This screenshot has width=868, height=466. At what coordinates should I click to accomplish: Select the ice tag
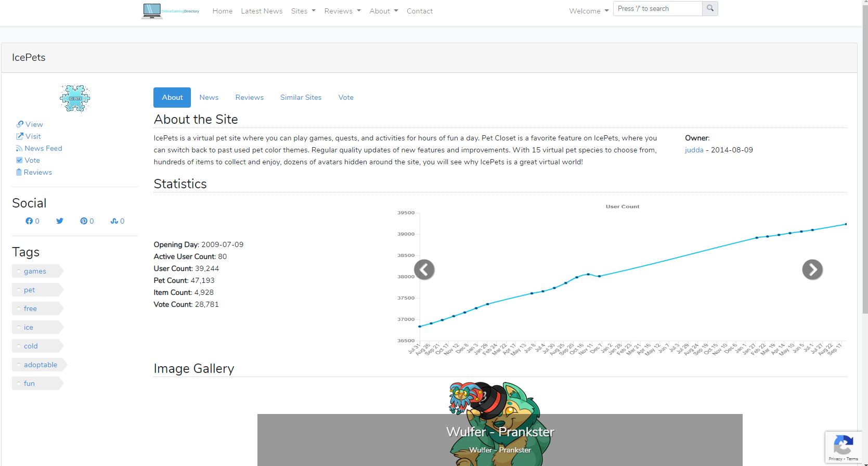pos(37,327)
